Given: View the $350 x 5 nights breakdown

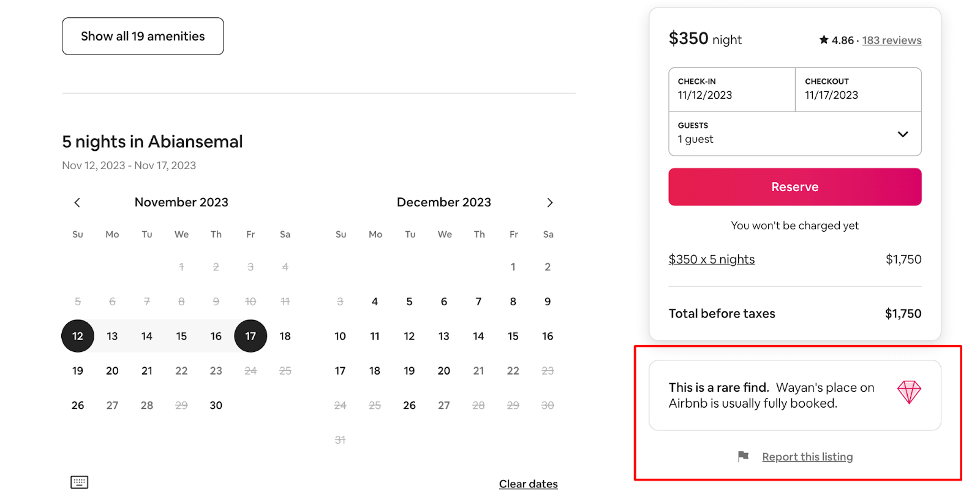Looking at the screenshot, I should (x=711, y=259).
